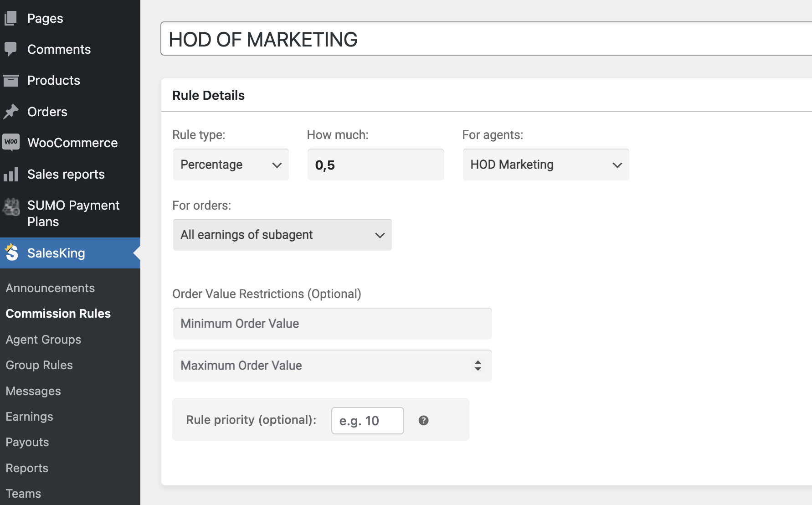Go to Payouts submenu
This screenshot has height=505, width=812.
(27, 442)
